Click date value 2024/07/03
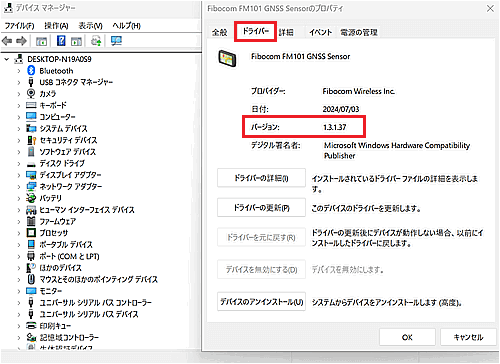The height and width of the screenshot is (364, 500). [x=341, y=109]
